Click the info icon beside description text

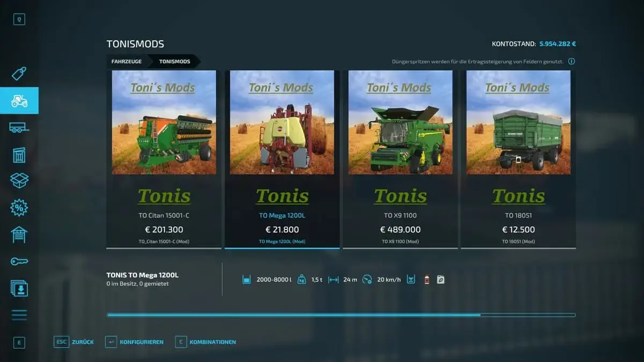coord(572,61)
